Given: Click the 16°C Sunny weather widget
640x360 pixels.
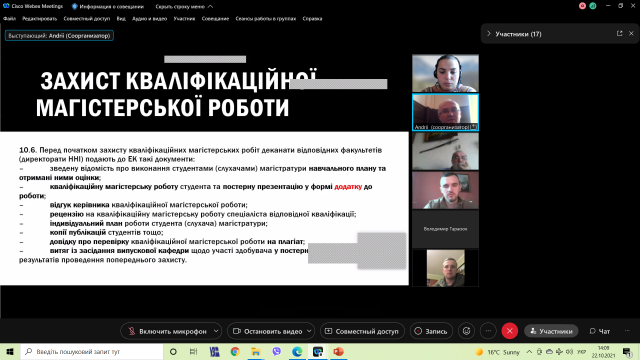Looking at the screenshot, I should pyautogui.click(x=497, y=352).
